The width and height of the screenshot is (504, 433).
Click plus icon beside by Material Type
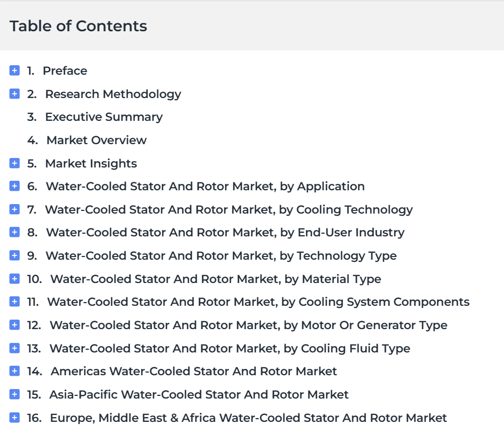pos(14,279)
